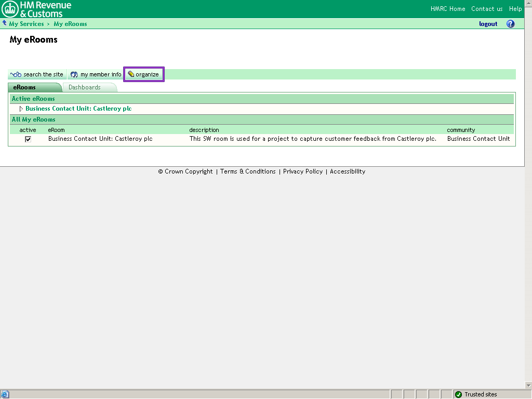Image resolution: width=532 pixels, height=399 pixels.
Task: Click the up arrow icon beside My Services
Action: tap(5, 23)
